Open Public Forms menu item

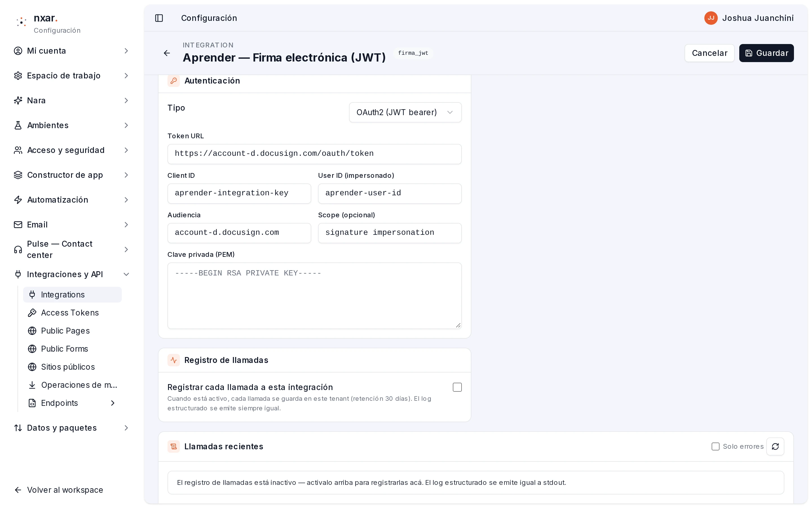point(72,349)
